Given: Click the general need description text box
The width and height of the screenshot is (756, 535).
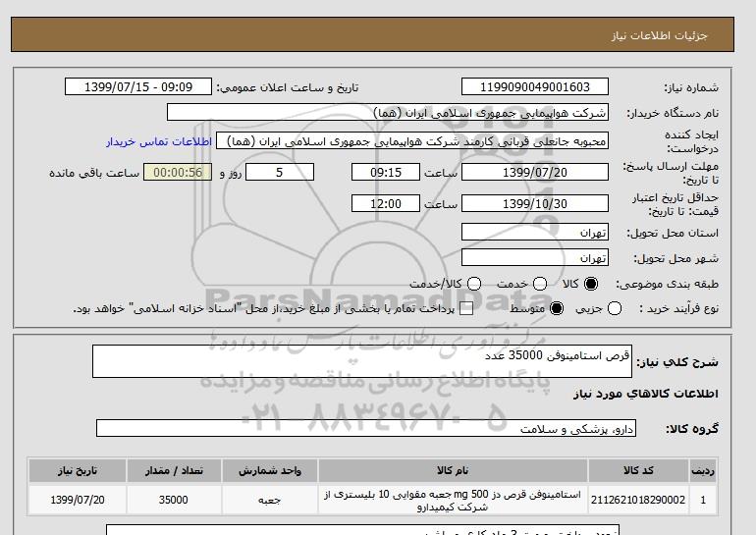Looking at the screenshot, I should point(362,361).
